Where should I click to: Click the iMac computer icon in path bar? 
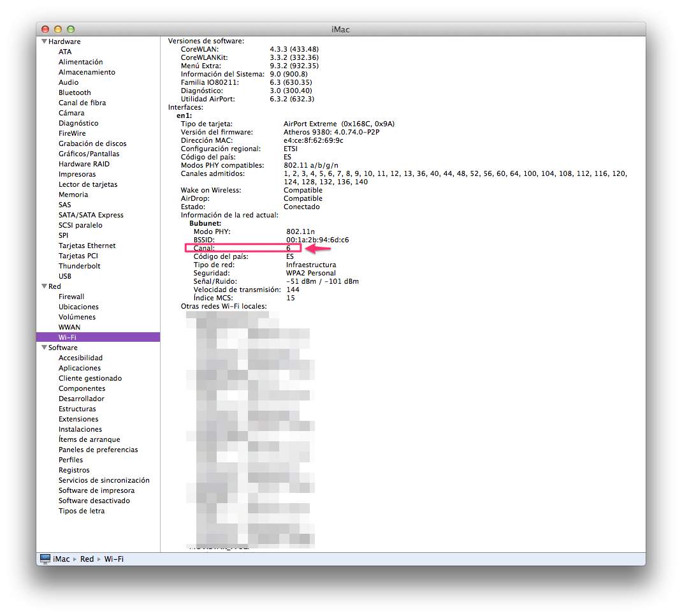click(45, 559)
